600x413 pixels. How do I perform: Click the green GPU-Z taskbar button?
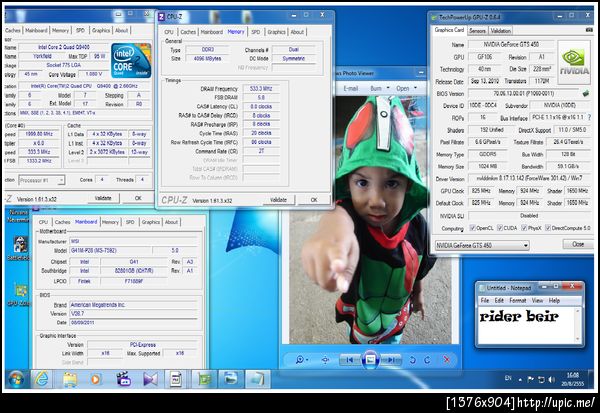[x=204, y=379]
